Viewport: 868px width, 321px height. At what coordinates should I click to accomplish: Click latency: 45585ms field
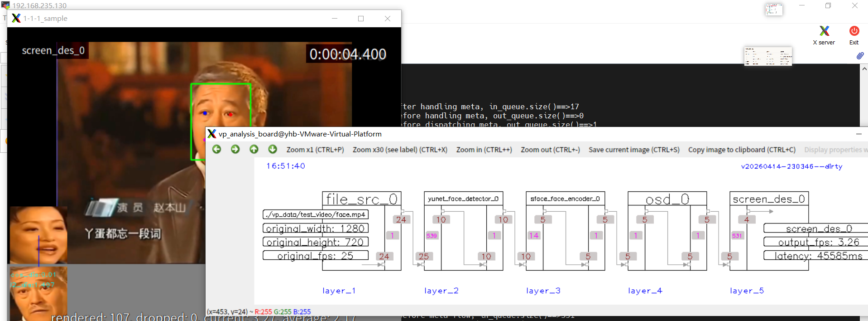(816, 256)
